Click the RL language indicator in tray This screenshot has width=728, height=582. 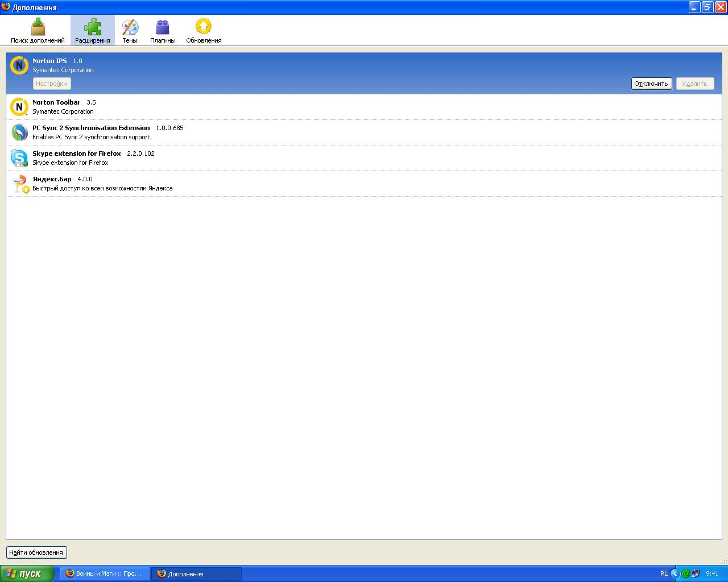tap(664, 573)
